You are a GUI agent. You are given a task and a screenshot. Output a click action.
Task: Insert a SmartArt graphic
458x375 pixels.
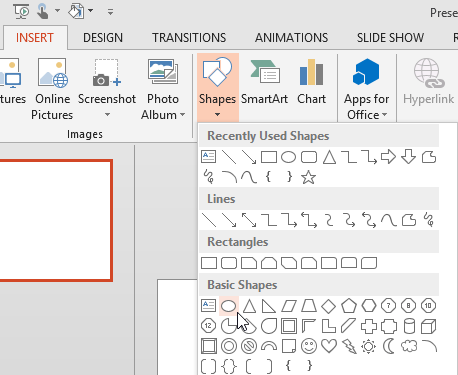click(x=264, y=83)
